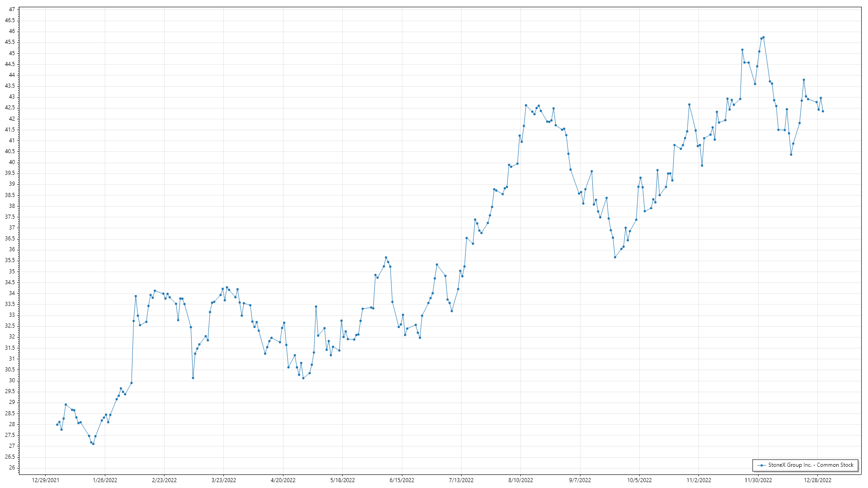
Task: Click the 26 y-axis price label
Action: click(x=12, y=468)
